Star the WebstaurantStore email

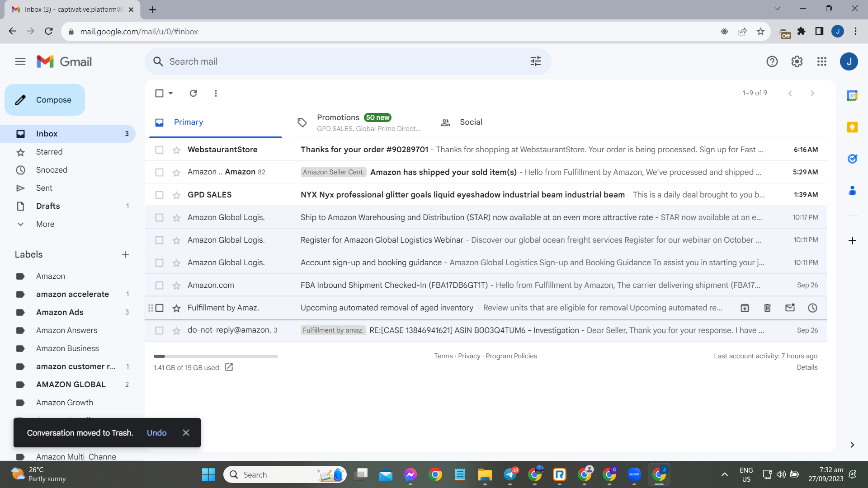(x=176, y=150)
